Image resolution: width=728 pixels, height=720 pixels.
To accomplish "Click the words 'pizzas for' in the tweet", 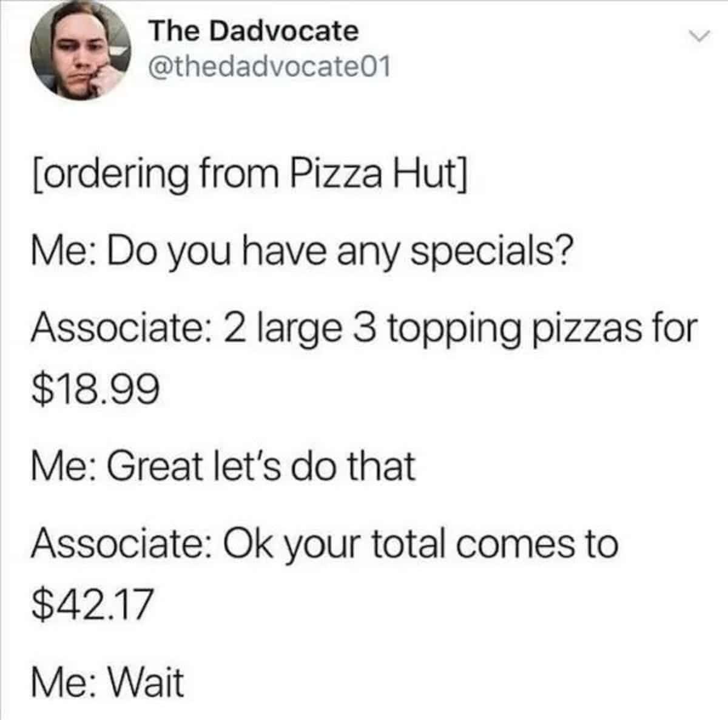I will (x=613, y=332).
